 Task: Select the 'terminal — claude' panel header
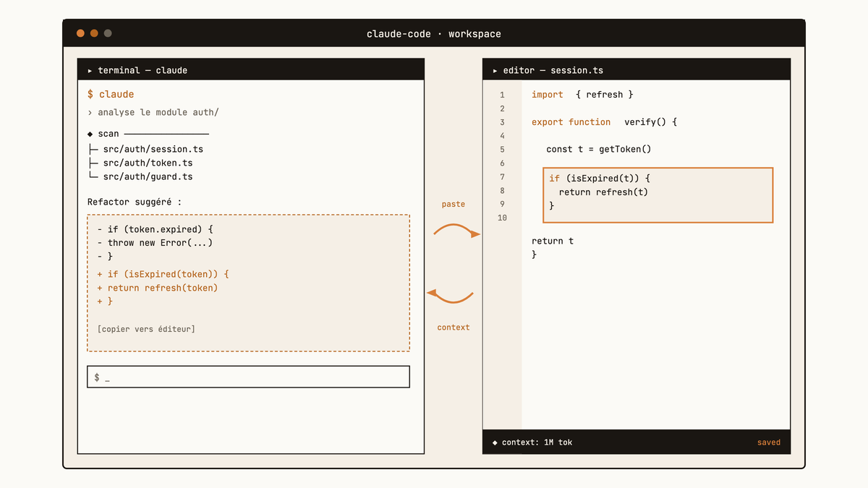tap(251, 70)
